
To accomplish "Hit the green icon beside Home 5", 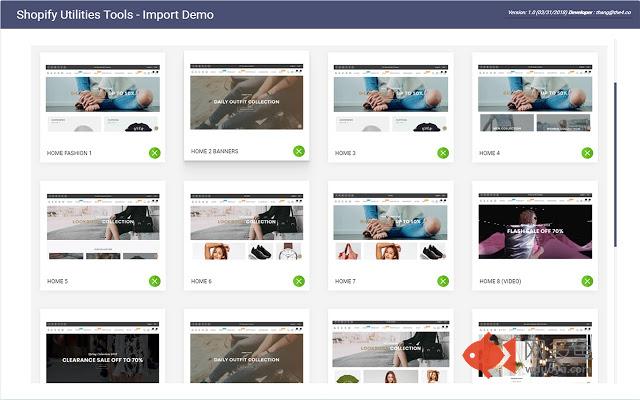I will [x=155, y=281].
